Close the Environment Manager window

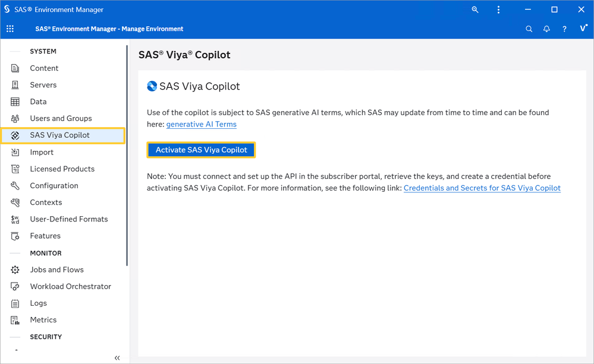coord(581,10)
